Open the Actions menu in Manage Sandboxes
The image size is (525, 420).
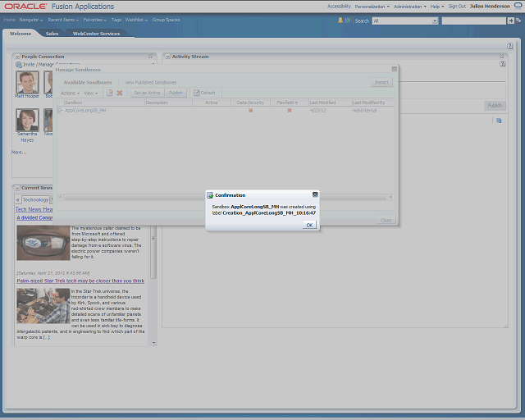click(70, 94)
